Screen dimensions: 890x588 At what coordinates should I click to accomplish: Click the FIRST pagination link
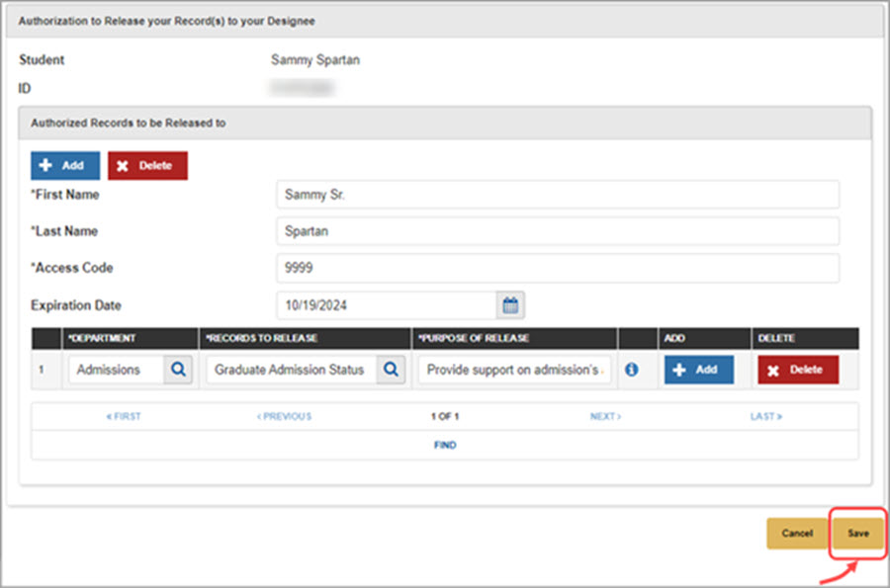[124, 416]
